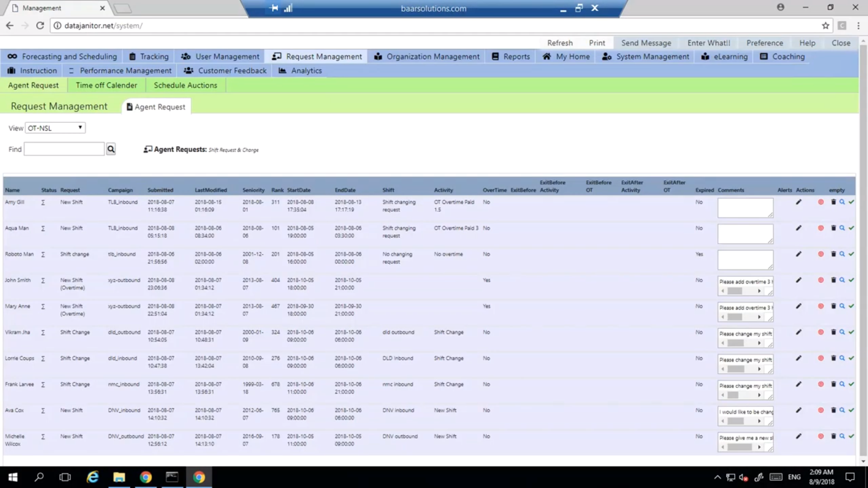Viewport: 868px width, 488px height.
Task: Click edit pencil for Michelle Wilcox row
Action: click(798, 436)
